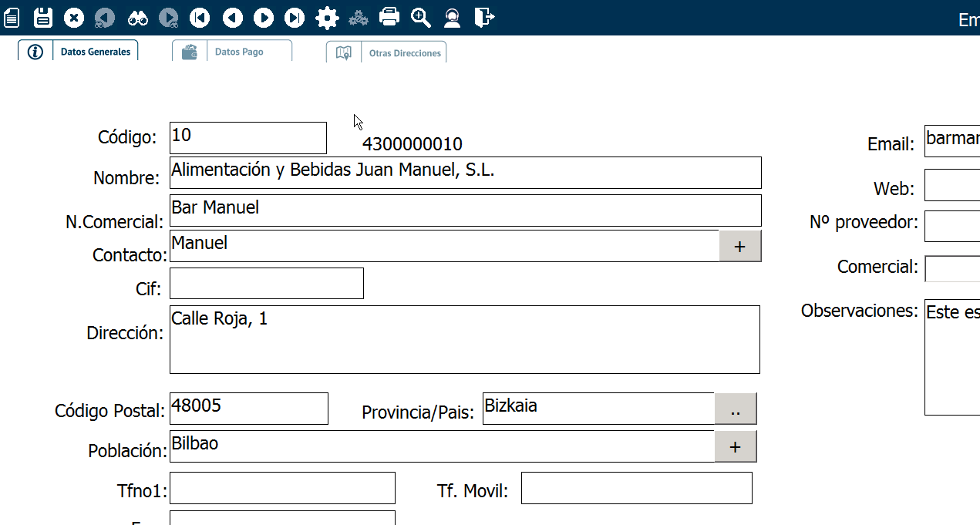Jump to the last record
This screenshot has height=525, width=980.
(x=295, y=17)
